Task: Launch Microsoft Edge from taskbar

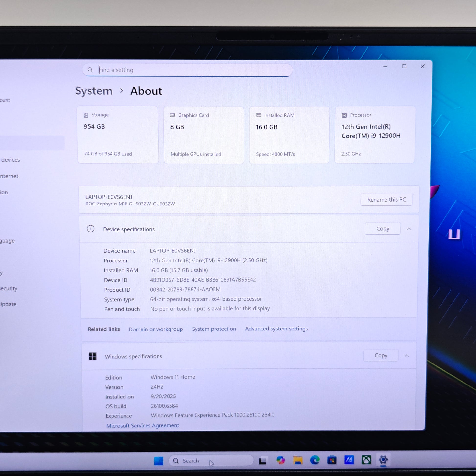Action: click(315, 460)
